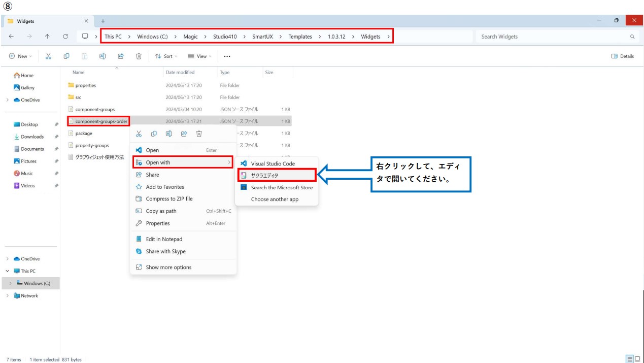Click the Rename icon in the context menu
The width and height of the screenshot is (644, 363).
click(x=169, y=134)
